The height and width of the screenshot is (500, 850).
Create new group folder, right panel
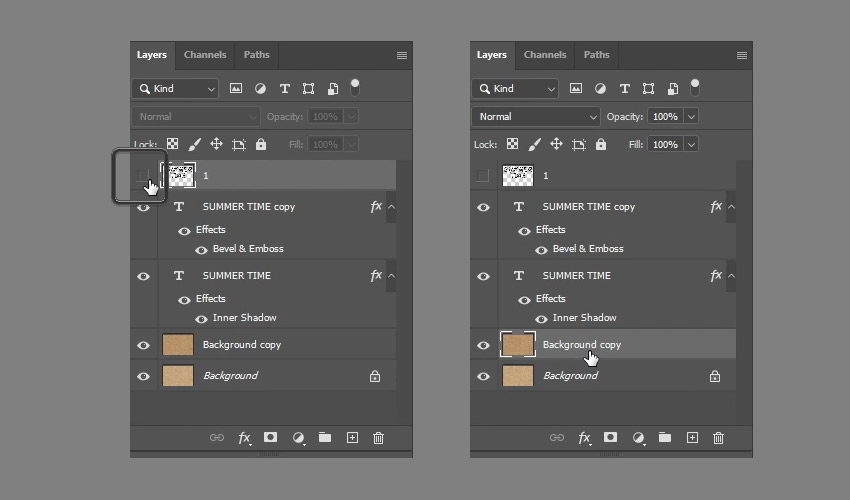tap(665, 437)
